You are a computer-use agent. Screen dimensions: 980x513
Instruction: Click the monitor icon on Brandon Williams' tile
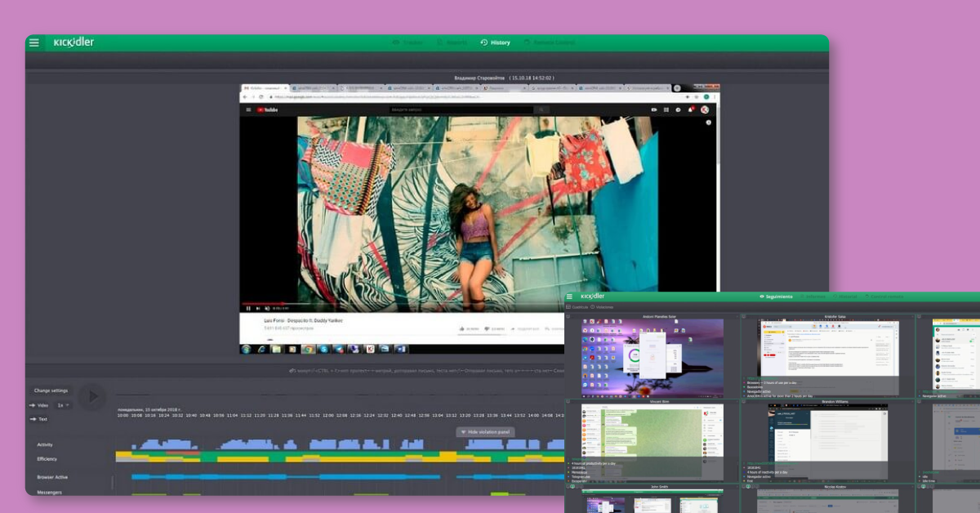pyautogui.click(x=743, y=401)
